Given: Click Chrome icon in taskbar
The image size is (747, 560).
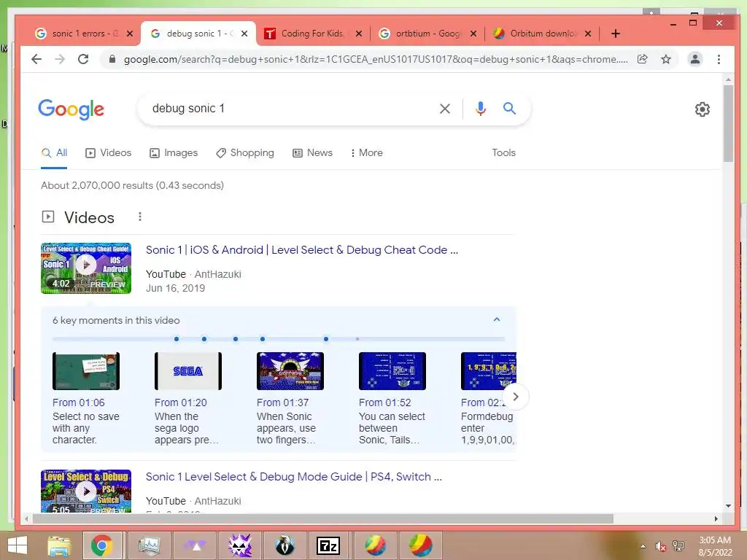Looking at the screenshot, I should (102, 545).
